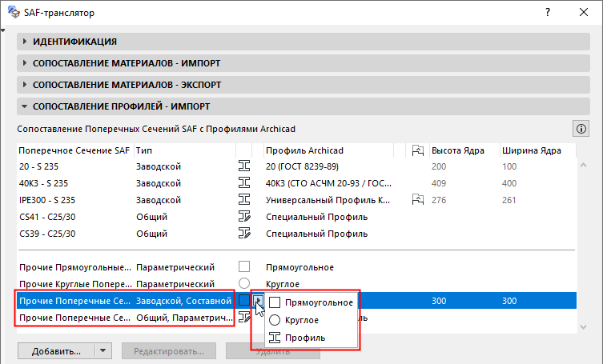Click the Высота Ядра column header
The width and height of the screenshot is (603, 364).
click(x=464, y=150)
